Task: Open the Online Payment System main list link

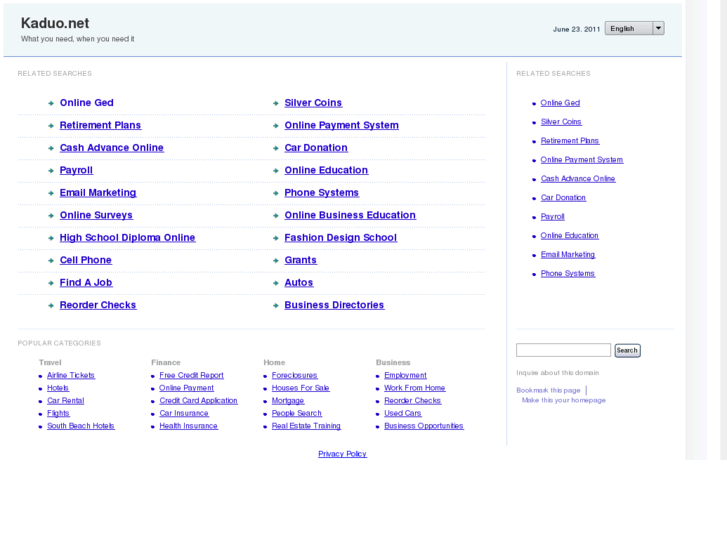Action: [341, 125]
